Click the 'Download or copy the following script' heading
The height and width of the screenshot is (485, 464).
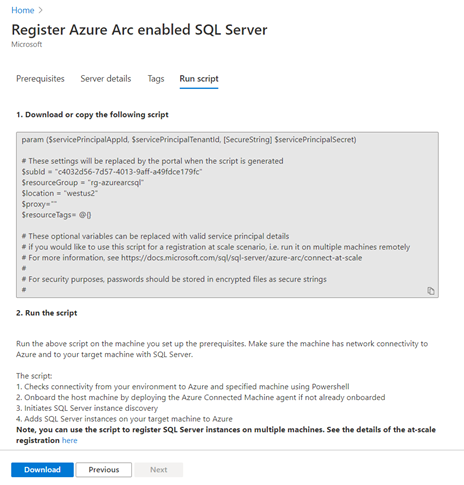tap(92, 115)
